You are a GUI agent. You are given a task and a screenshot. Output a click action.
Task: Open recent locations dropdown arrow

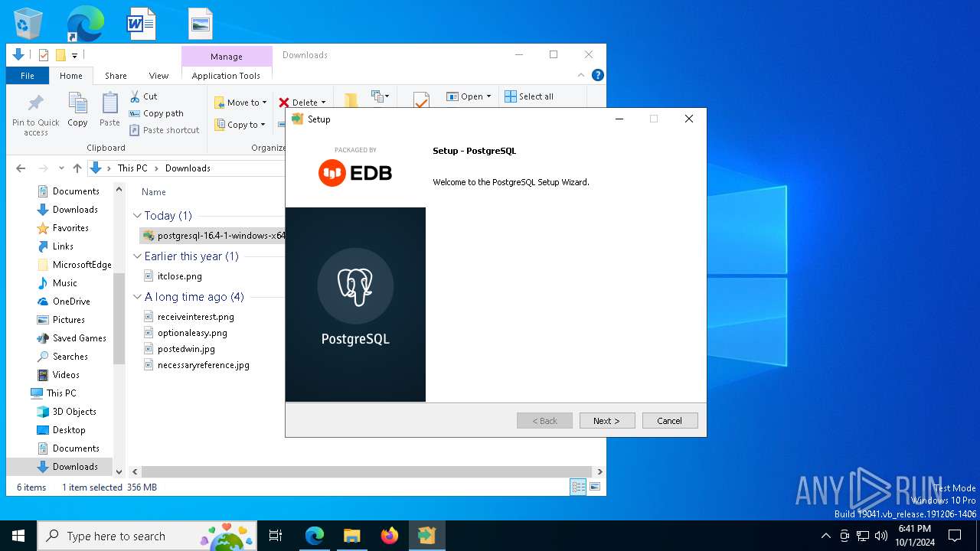(62, 168)
